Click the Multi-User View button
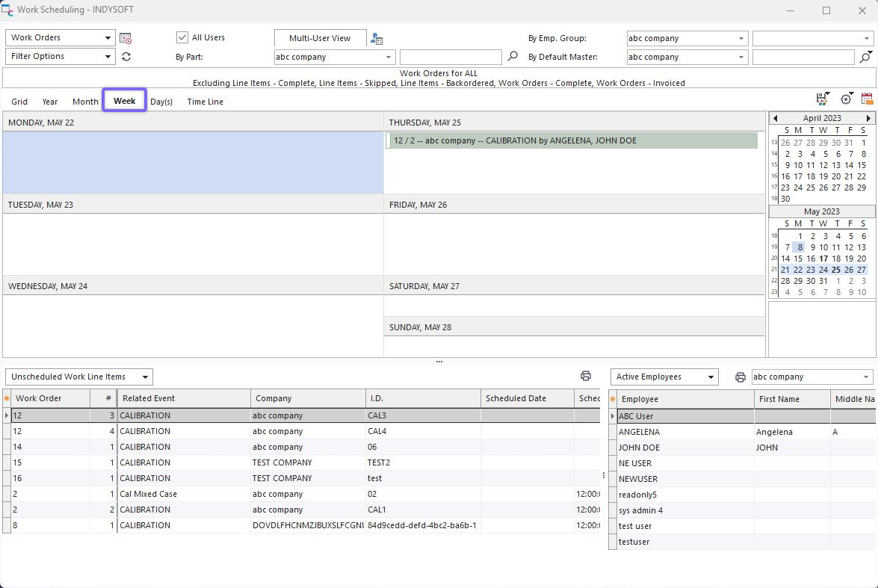 pos(320,38)
